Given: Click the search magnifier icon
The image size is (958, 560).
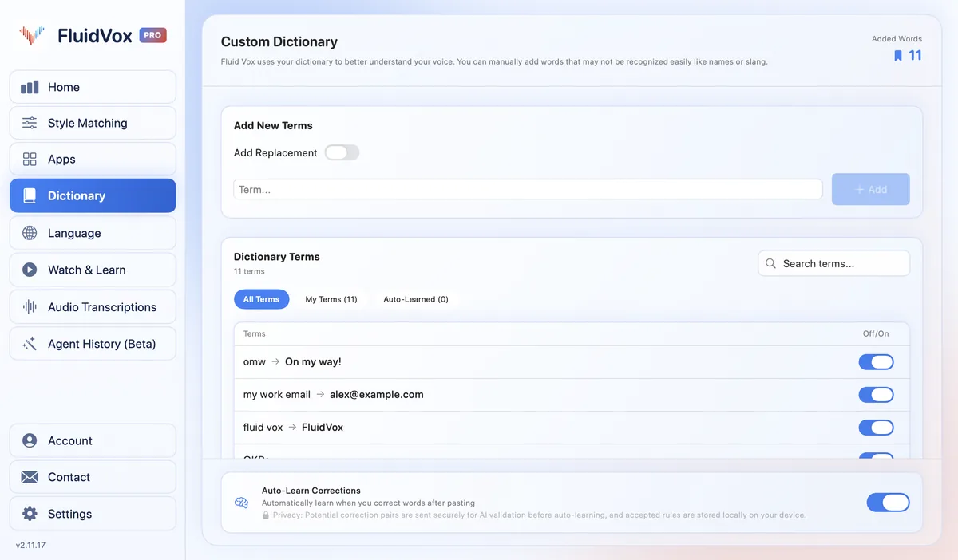Looking at the screenshot, I should click(x=770, y=263).
